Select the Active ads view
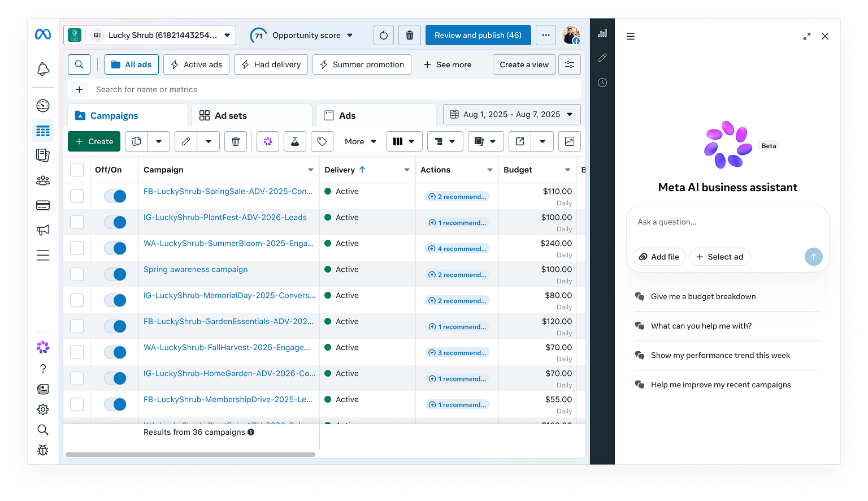The width and height of the screenshot is (868, 501). point(197,64)
